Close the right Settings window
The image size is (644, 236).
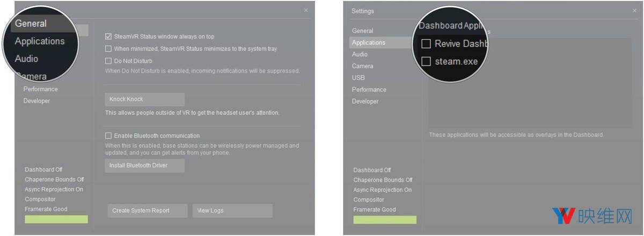pyautogui.click(x=634, y=11)
